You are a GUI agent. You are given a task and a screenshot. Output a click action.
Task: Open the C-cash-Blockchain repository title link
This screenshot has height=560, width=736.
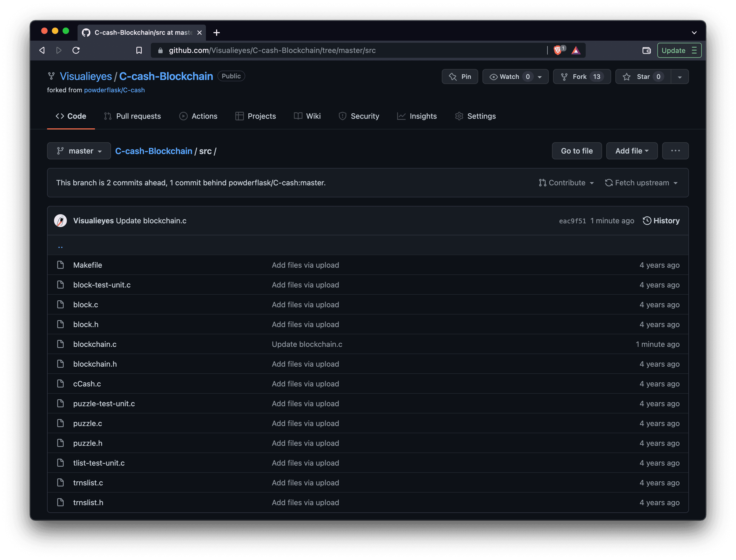pyautogui.click(x=166, y=76)
